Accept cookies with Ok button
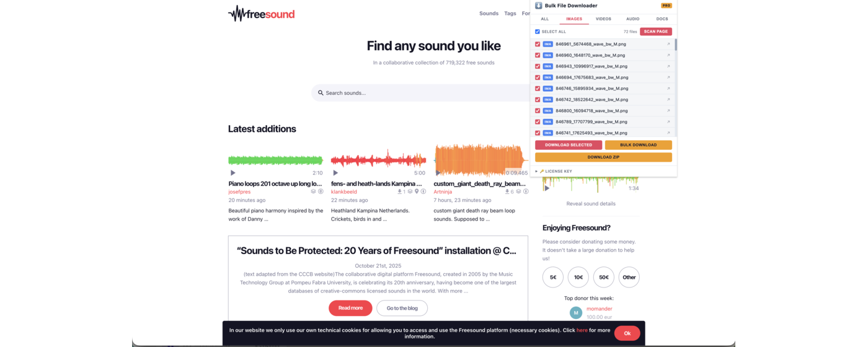The height and width of the screenshot is (347, 868). (627, 333)
